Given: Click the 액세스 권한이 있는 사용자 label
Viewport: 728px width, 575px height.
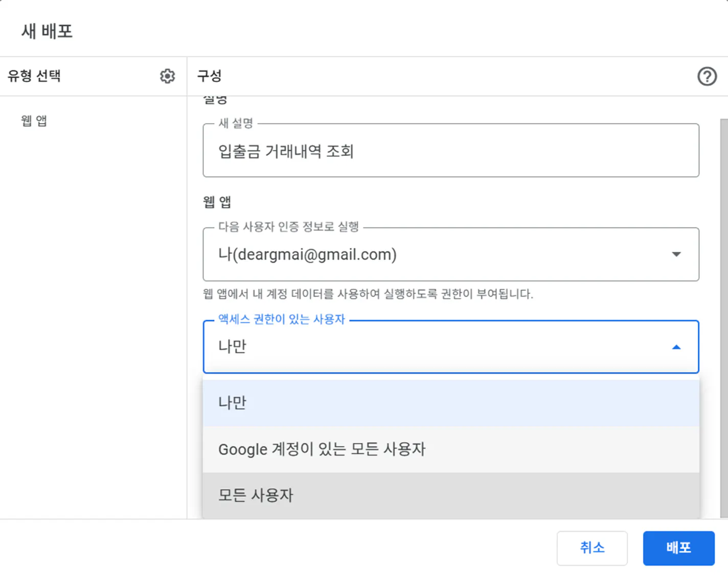Looking at the screenshot, I should (x=282, y=319).
